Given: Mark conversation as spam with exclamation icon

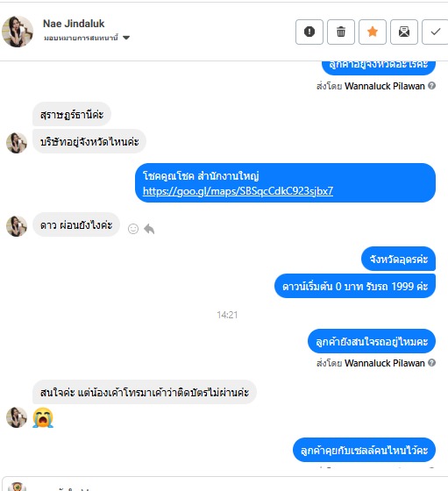Looking at the screenshot, I should pyautogui.click(x=309, y=32).
